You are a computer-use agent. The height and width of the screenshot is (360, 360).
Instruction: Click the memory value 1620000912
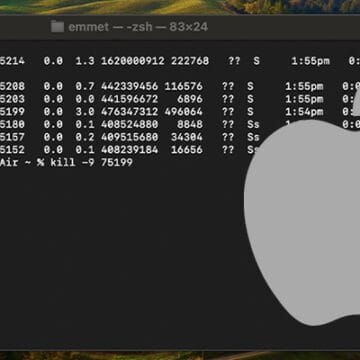tap(133, 61)
